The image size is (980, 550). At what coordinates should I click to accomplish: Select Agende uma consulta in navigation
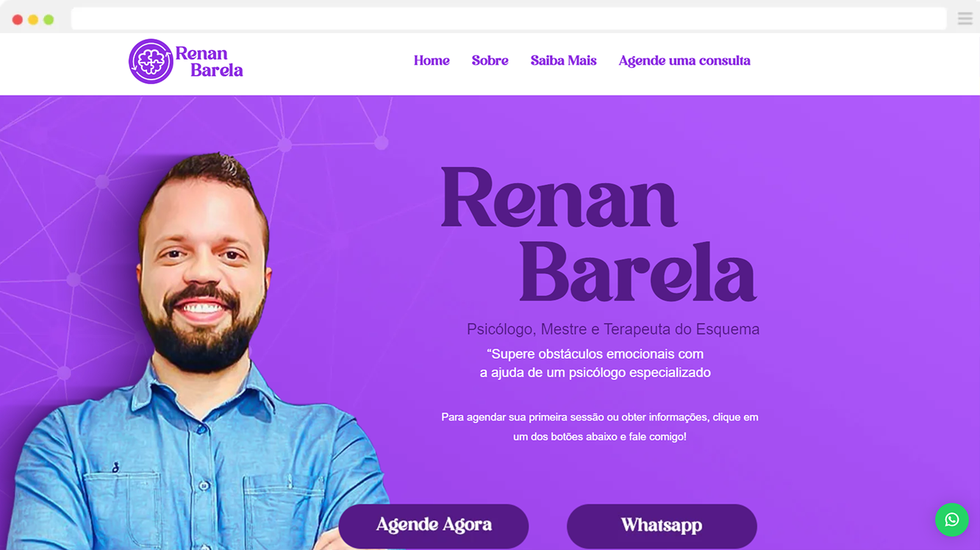pyautogui.click(x=684, y=61)
